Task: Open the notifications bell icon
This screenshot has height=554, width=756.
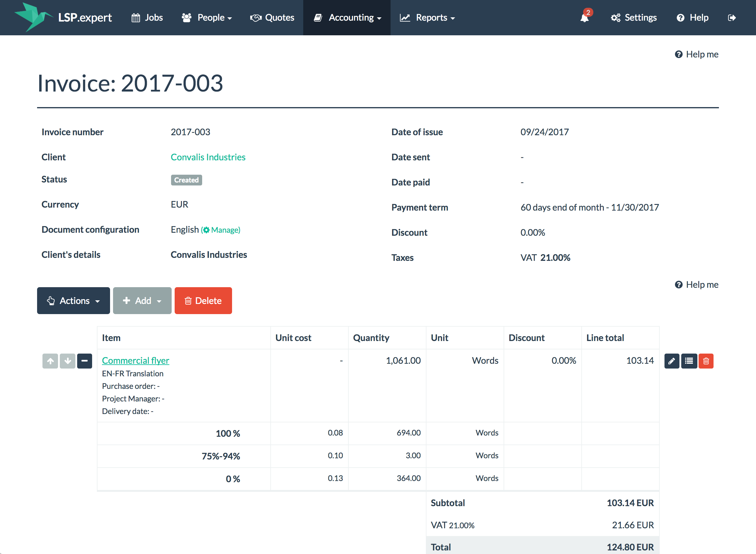Action: pos(585,18)
